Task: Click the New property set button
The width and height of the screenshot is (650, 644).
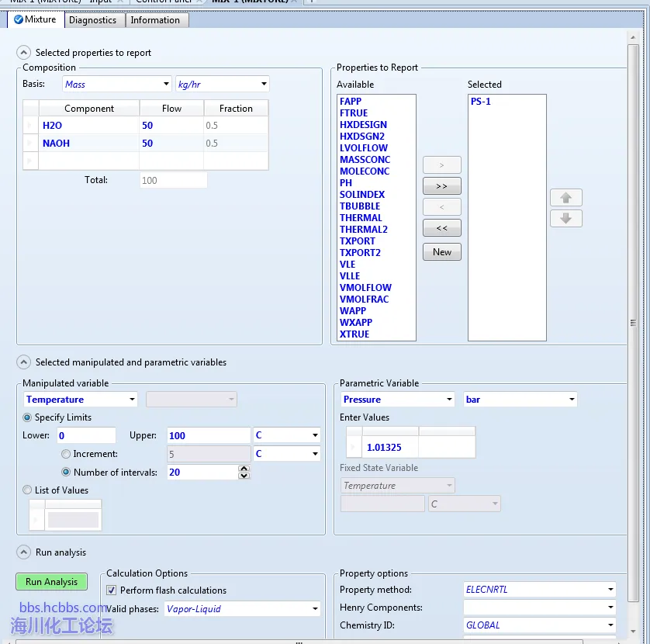Action: [441, 252]
